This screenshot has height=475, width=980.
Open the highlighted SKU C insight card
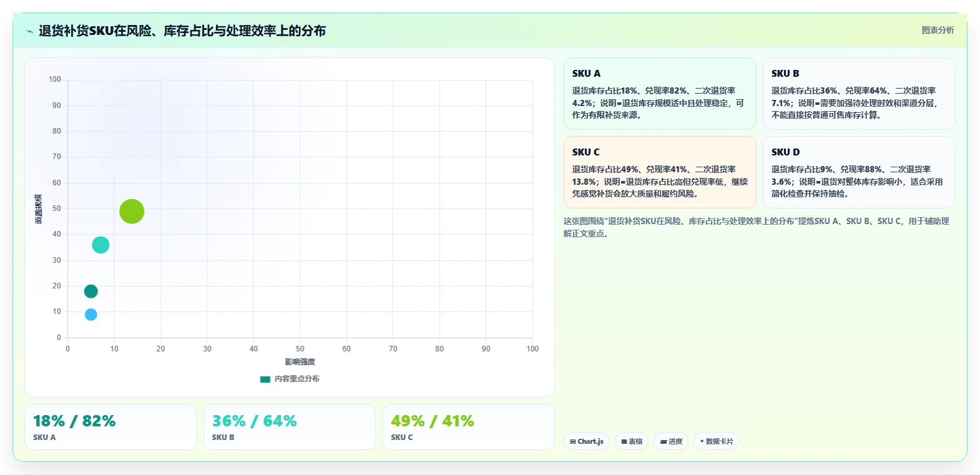pyautogui.click(x=660, y=172)
